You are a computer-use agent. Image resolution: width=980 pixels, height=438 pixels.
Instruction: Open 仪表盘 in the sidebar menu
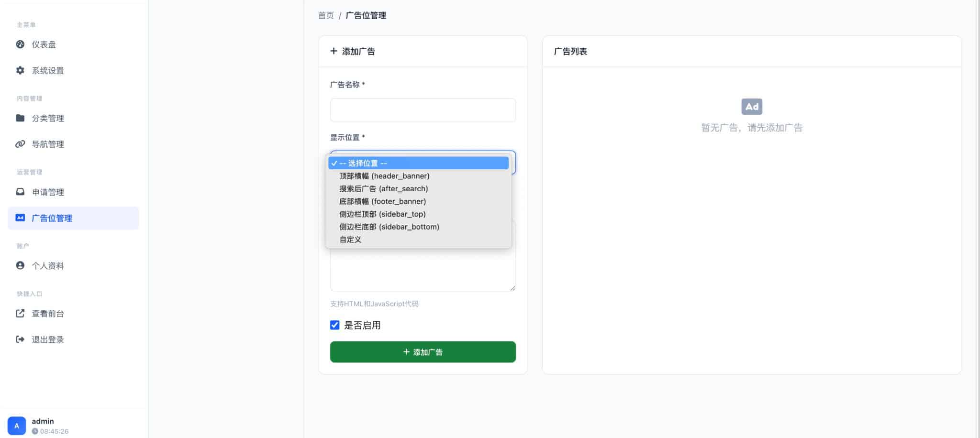point(73,44)
